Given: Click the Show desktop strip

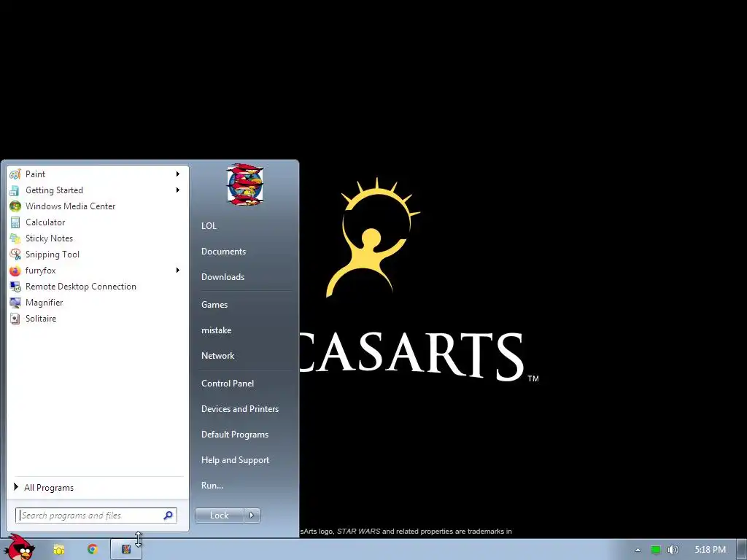Looking at the screenshot, I should (742, 550).
